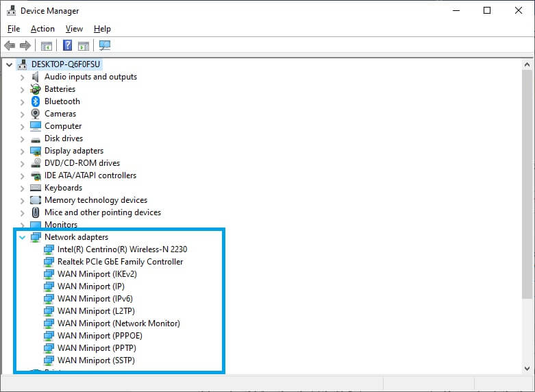This screenshot has height=392, width=535.
Task: Select the Network adapters label
Action: (x=76, y=237)
